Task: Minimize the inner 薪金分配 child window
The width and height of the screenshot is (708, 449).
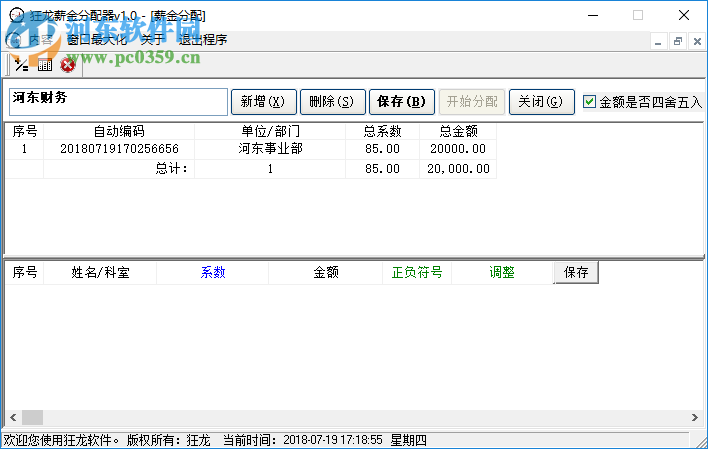Action: click(x=658, y=42)
